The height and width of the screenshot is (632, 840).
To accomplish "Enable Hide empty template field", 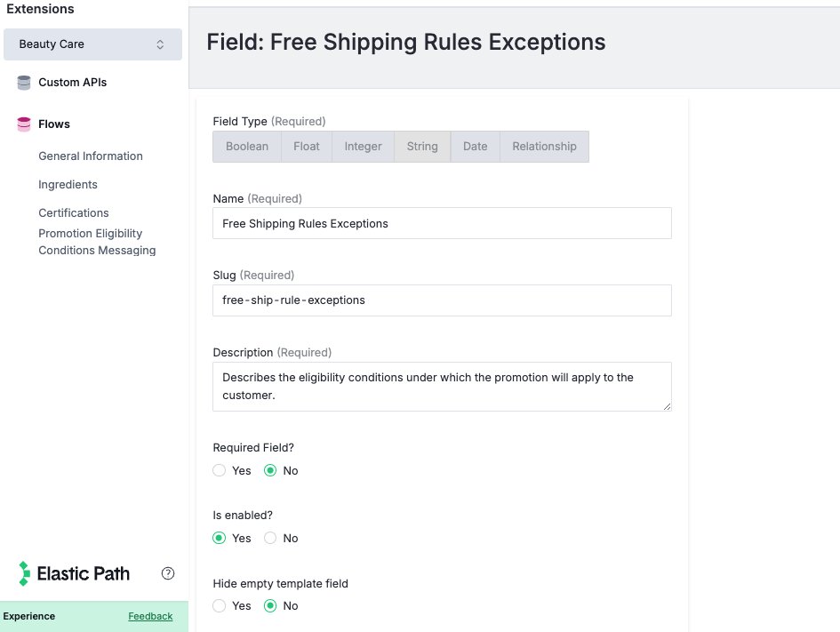I will (x=219, y=605).
